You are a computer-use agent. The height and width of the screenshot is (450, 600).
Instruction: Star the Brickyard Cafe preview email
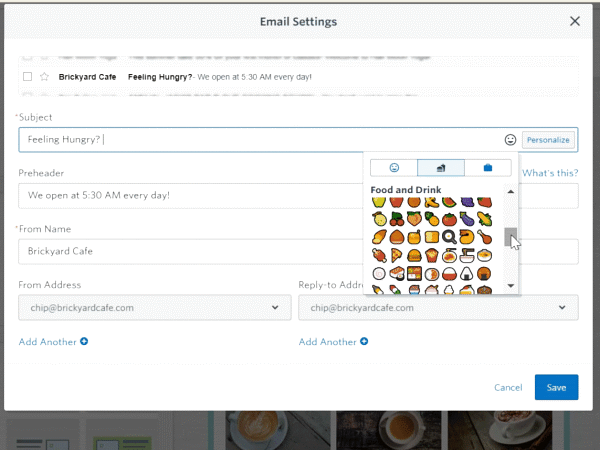pyautogui.click(x=43, y=77)
